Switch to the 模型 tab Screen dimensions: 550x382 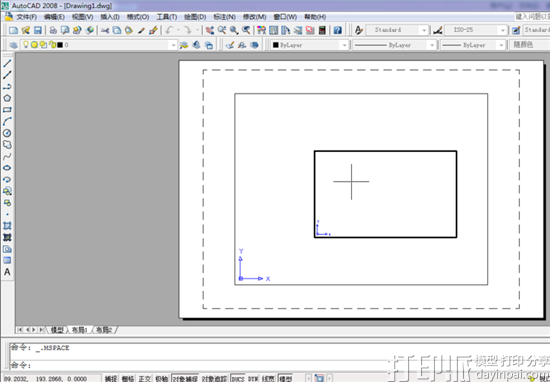[57, 330]
